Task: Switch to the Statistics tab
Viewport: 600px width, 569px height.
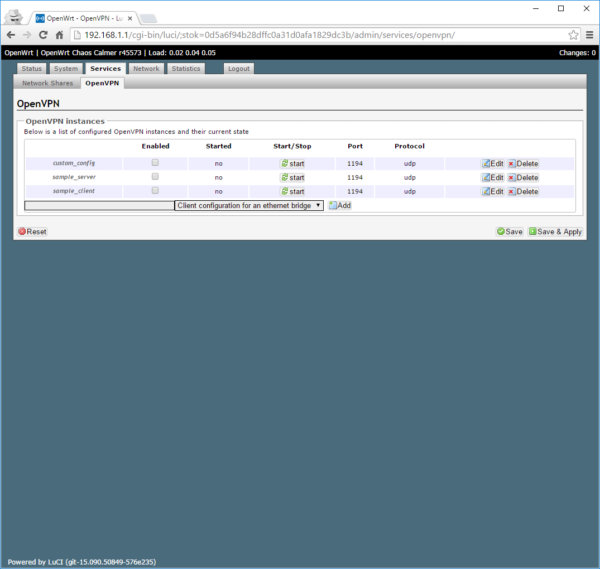Action: coord(185,69)
